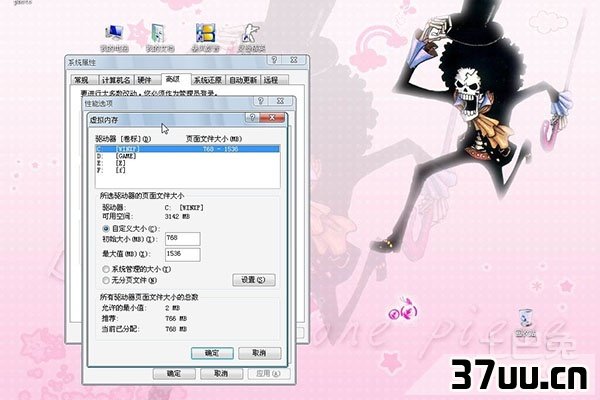Select the 系统管理的大小 radio button
The image size is (600, 400).
(x=106, y=269)
